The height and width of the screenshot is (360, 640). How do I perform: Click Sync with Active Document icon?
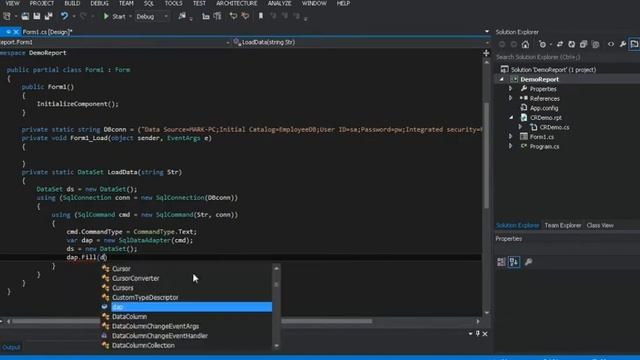[560, 44]
